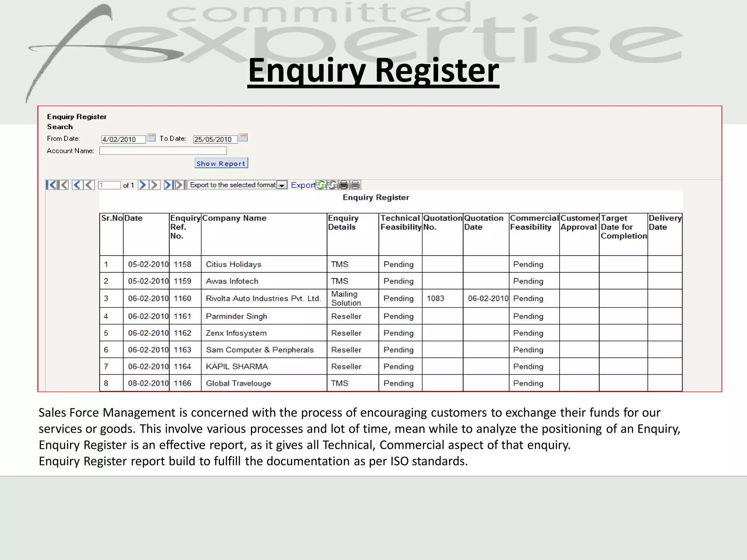Viewport: 747px width, 560px height.
Task: Click the gray last-page arrow icon
Action: 180,185
